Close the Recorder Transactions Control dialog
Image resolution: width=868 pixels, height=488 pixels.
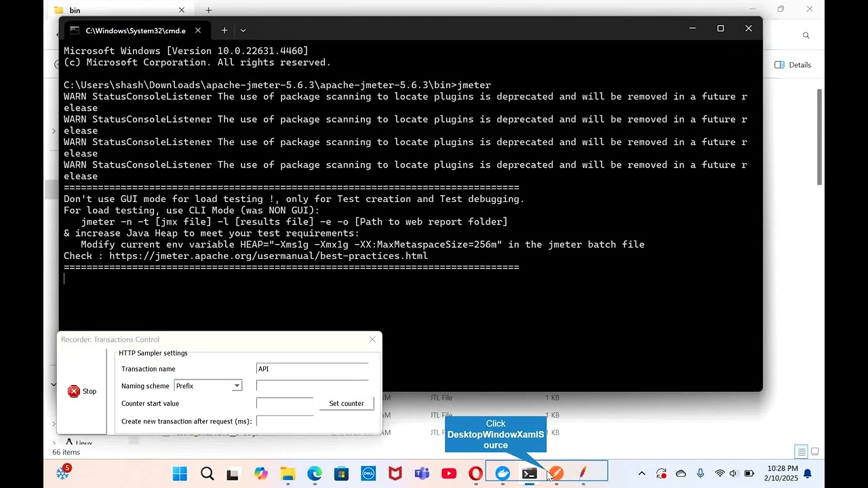(x=372, y=340)
